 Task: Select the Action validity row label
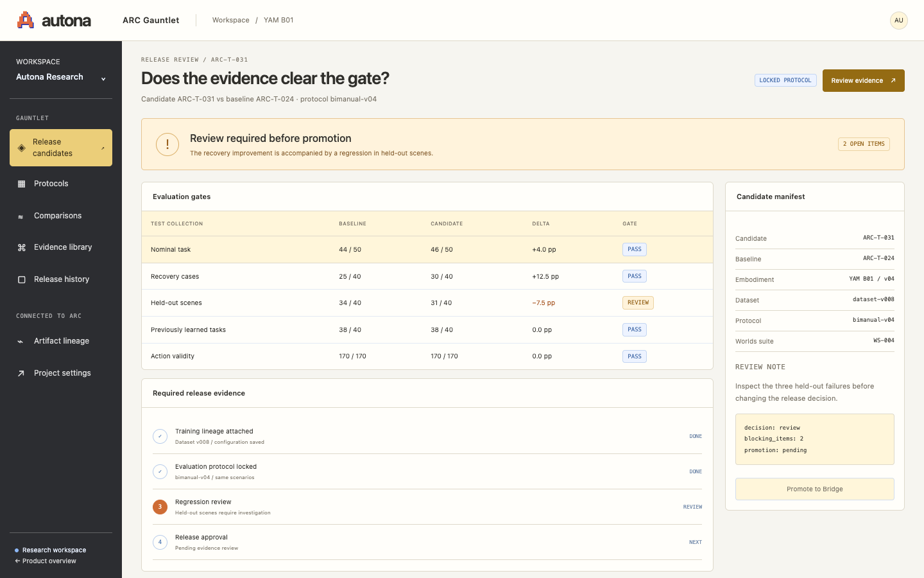(x=173, y=356)
